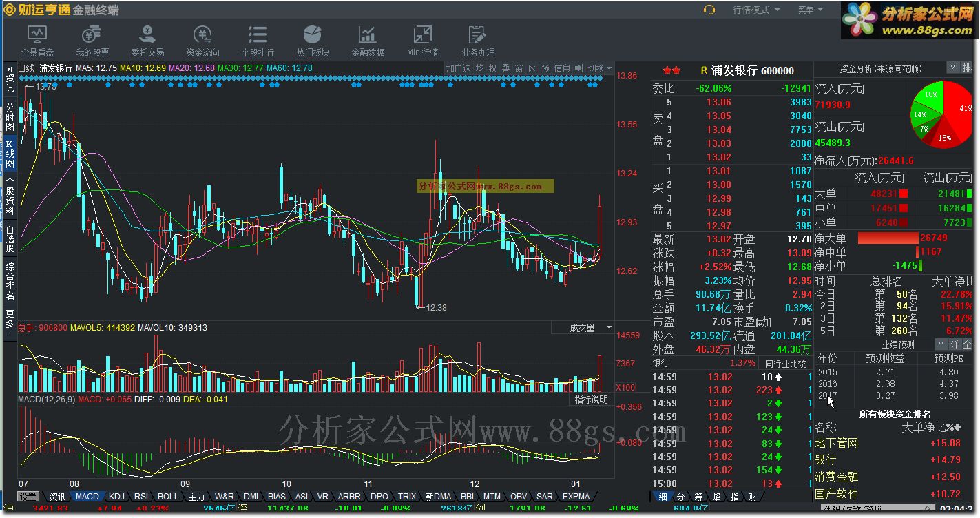Click the 财运亨通 logo icon
Screen dimensions: 980x518
(x=8, y=10)
